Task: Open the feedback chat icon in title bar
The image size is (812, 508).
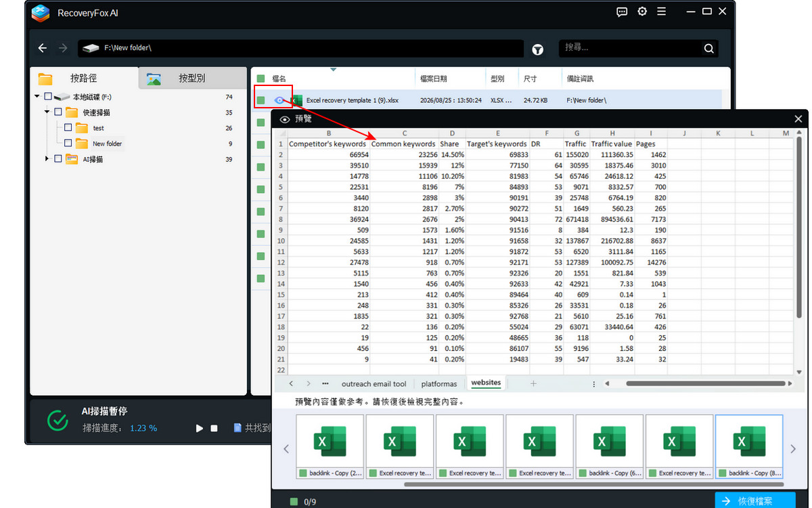Action: pyautogui.click(x=622, y=12)
